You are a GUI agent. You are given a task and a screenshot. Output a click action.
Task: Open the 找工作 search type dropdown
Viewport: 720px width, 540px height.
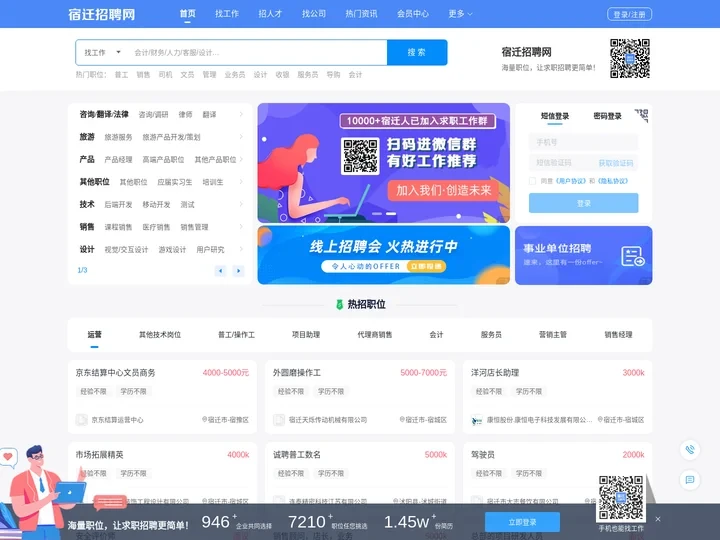tap(102, 52)
